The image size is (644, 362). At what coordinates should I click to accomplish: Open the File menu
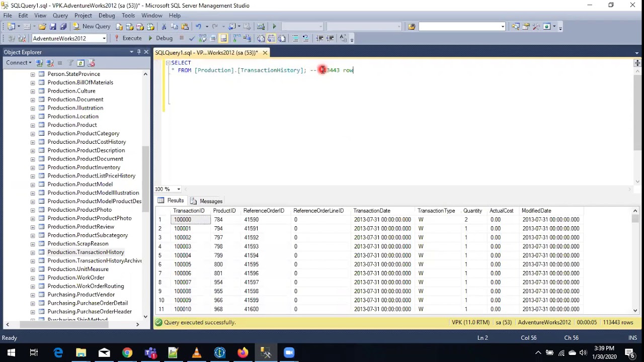(x=8, y=16)
